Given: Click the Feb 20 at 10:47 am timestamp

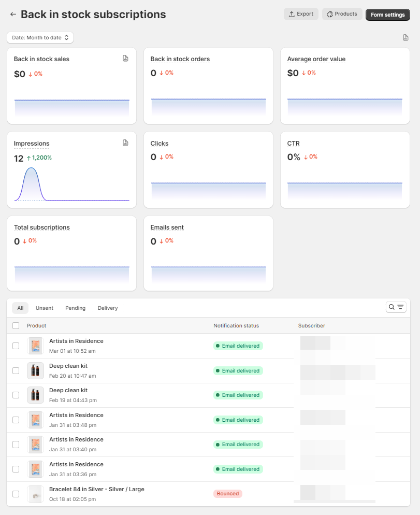Looking at the screenshot, I should 73,376.
